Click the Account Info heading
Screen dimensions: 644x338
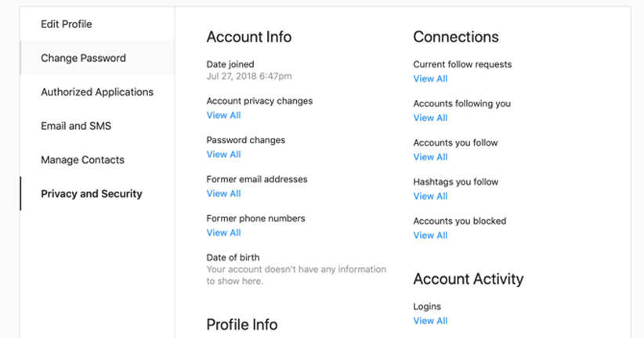pos(248,37)
